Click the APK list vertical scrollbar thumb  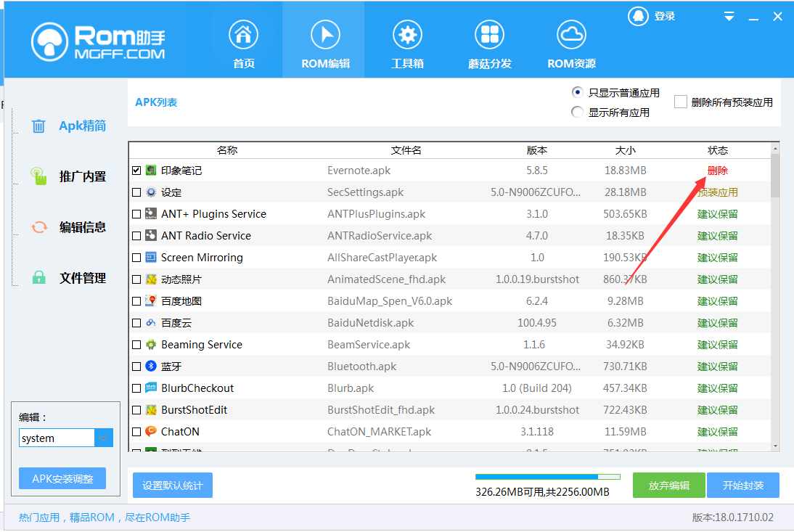774,175
